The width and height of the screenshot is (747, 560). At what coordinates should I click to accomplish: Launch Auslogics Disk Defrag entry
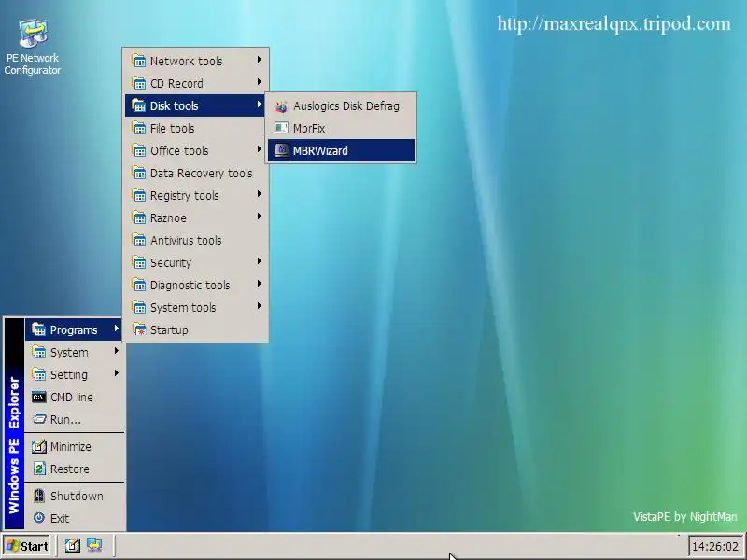coord(341,105)
